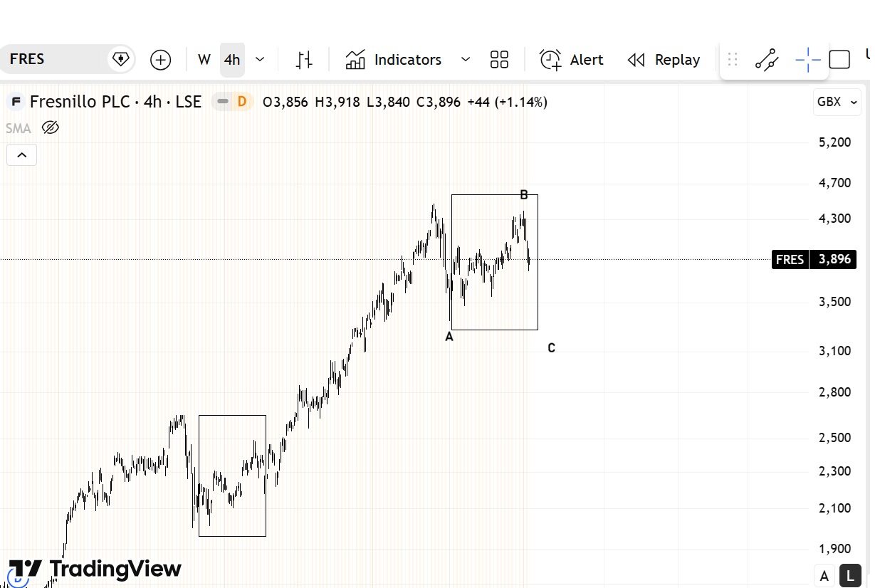This screenshot has height=588, width=875.
Task: Select the crosshair cursor tool
Action: click(x=807, y=60)
